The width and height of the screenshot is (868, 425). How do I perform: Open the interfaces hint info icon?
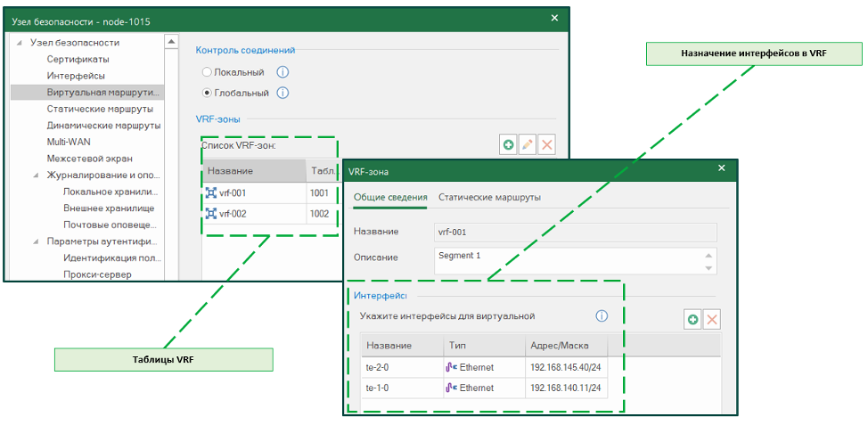(602, 316)
